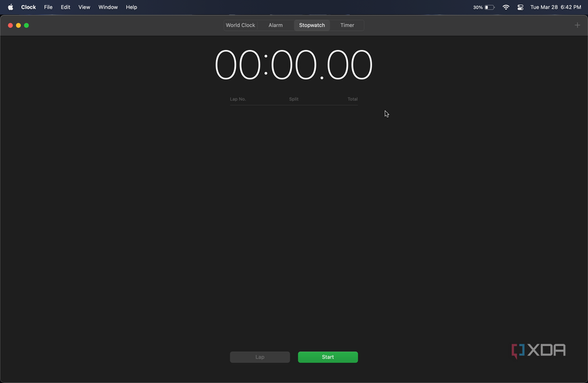Switch to the World Clock tab
This screenshot has width=588, height=383.
tap(240, 25)
